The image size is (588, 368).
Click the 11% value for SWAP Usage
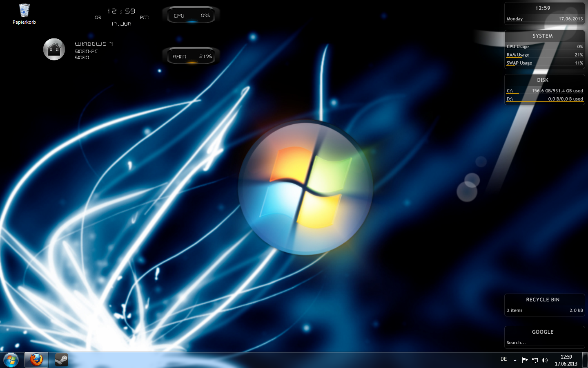pos(579,63)
